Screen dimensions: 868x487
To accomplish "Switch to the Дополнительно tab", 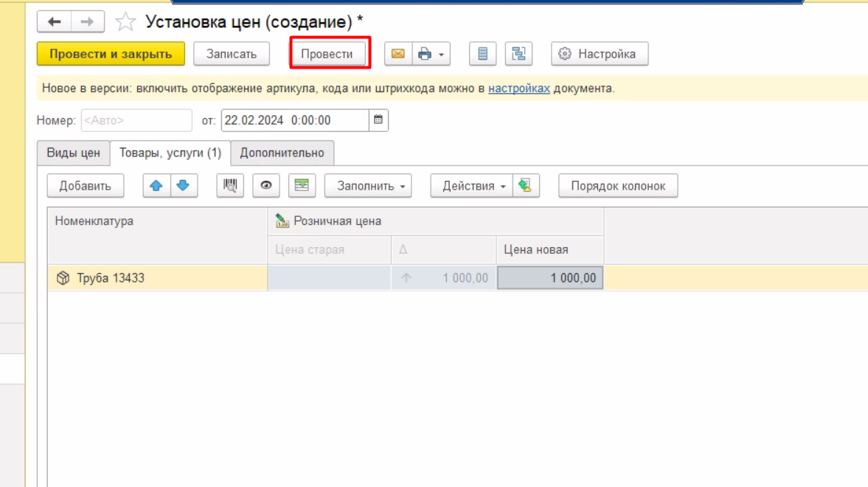I will [282, 153].
